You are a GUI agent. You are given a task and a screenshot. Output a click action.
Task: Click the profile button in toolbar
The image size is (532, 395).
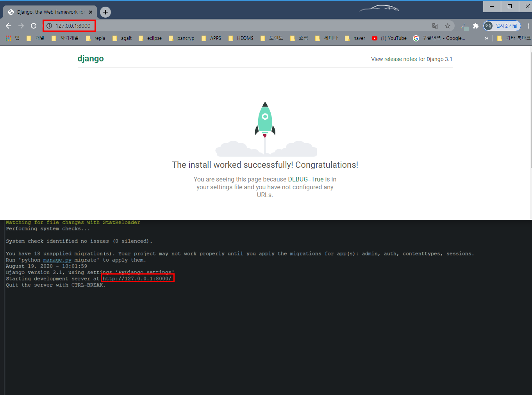point(502,26)
